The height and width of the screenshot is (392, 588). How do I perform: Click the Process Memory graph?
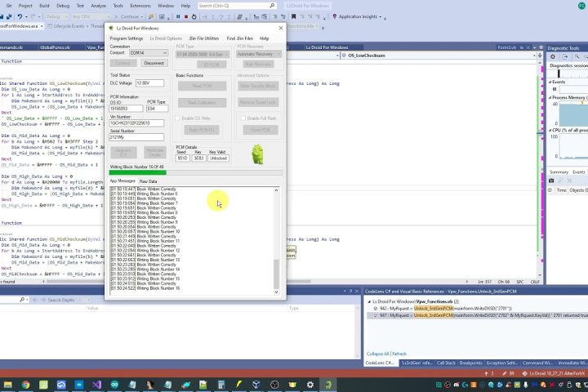pyautogui.click(x=574, y=114)
